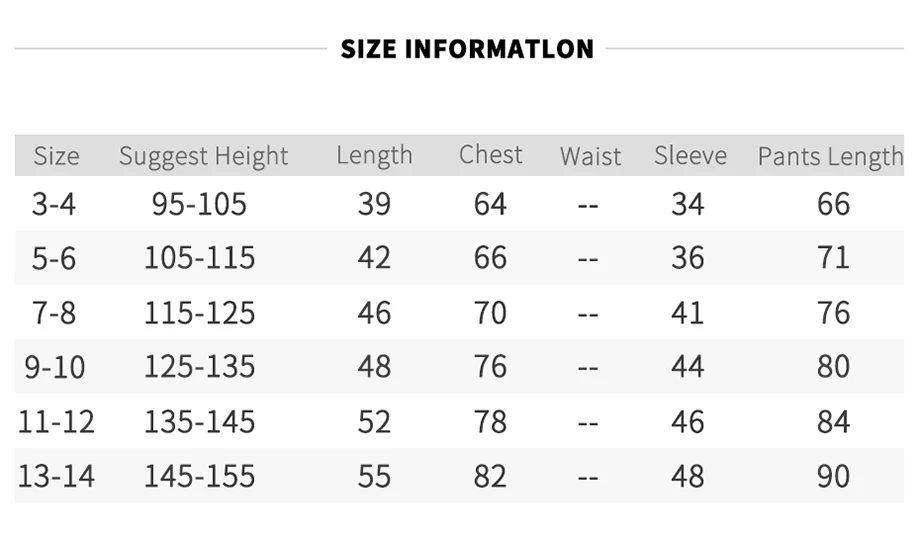920x547 pixels.
Task: Click the SIZE INFORMATLON title
Action: point(467,49)
